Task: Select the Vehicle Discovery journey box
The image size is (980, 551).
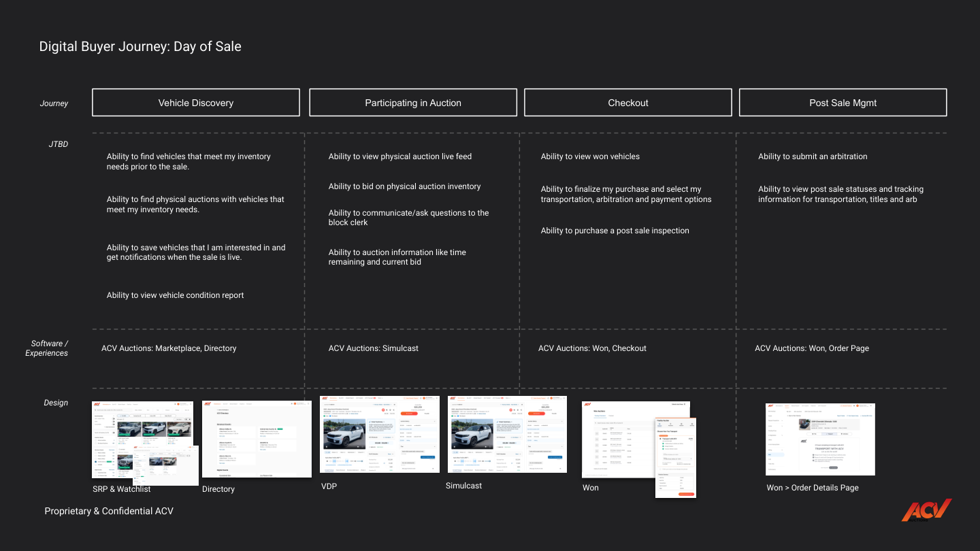Action: click(x=196, y=103)
